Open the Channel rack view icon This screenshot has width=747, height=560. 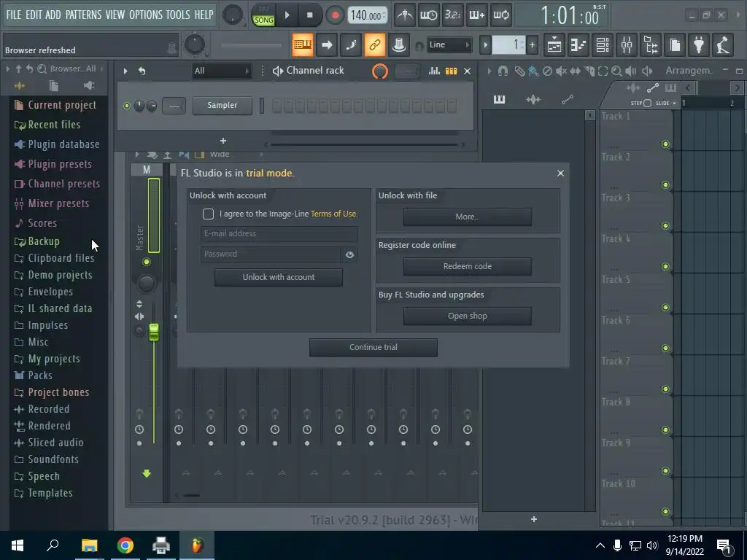point(603,44)
